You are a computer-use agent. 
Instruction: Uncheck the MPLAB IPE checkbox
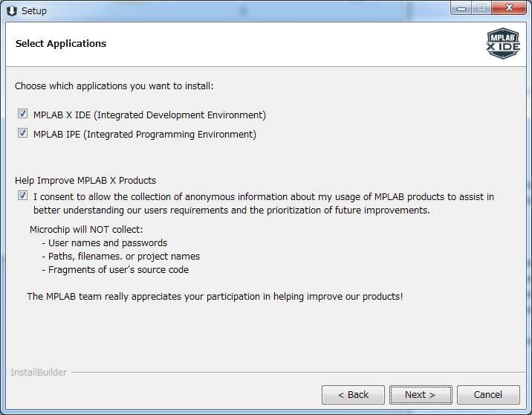tap(23, 134)
